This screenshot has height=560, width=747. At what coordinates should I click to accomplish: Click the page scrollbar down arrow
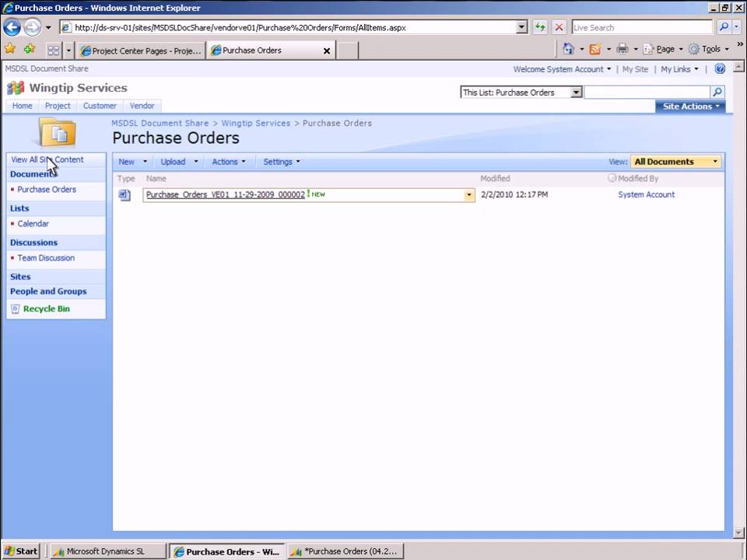(x=739, y=534)
